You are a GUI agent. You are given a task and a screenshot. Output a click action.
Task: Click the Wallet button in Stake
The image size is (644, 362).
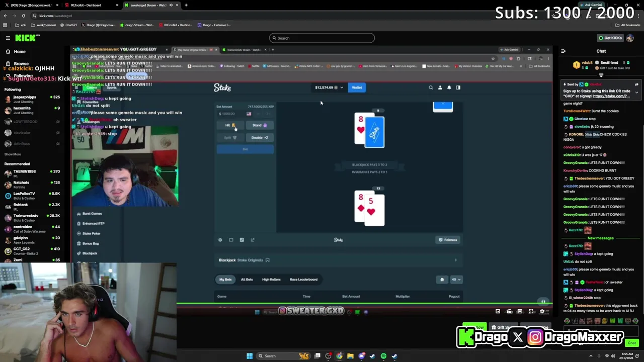point(357,87)
